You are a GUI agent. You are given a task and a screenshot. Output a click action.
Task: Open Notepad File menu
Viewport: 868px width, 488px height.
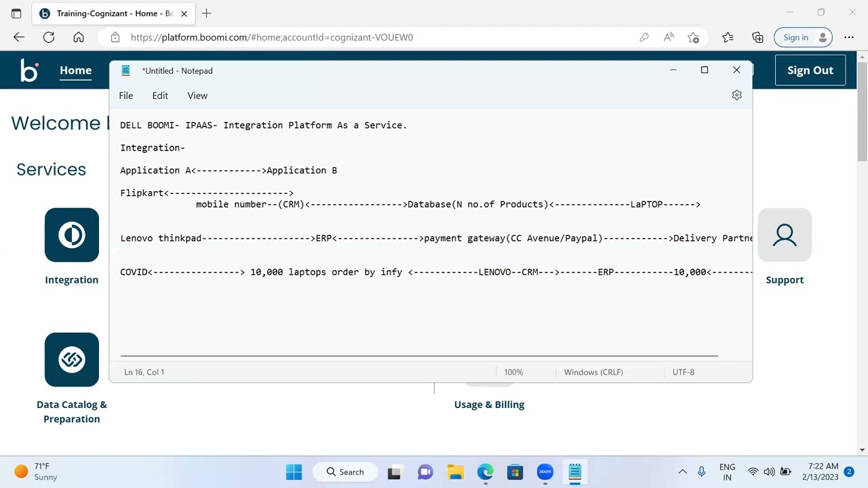(126, 96)
